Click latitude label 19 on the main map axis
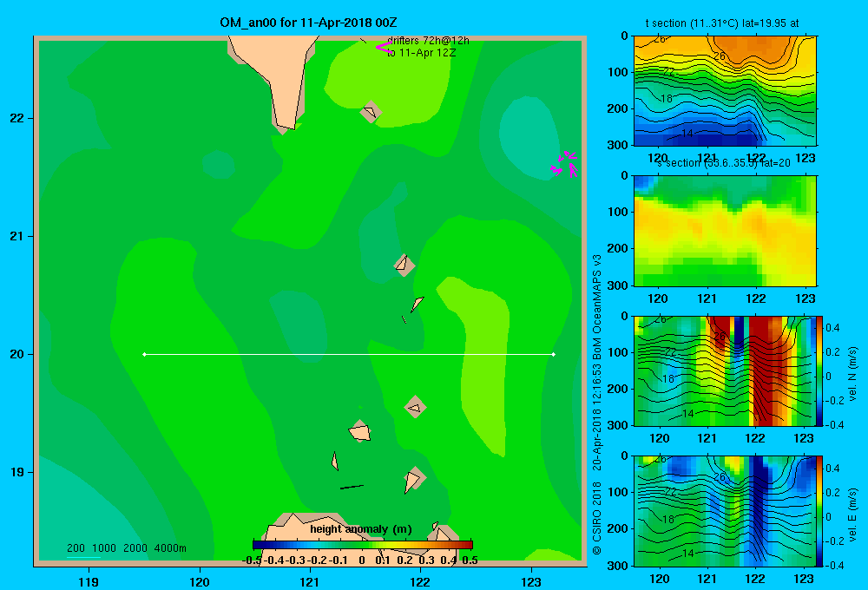 [17, 472]
